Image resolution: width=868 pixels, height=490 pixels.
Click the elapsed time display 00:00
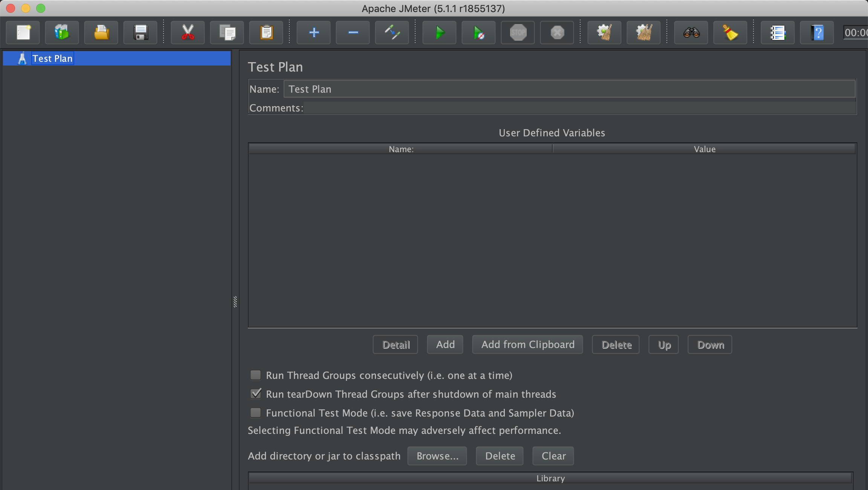tap(856, 33)
